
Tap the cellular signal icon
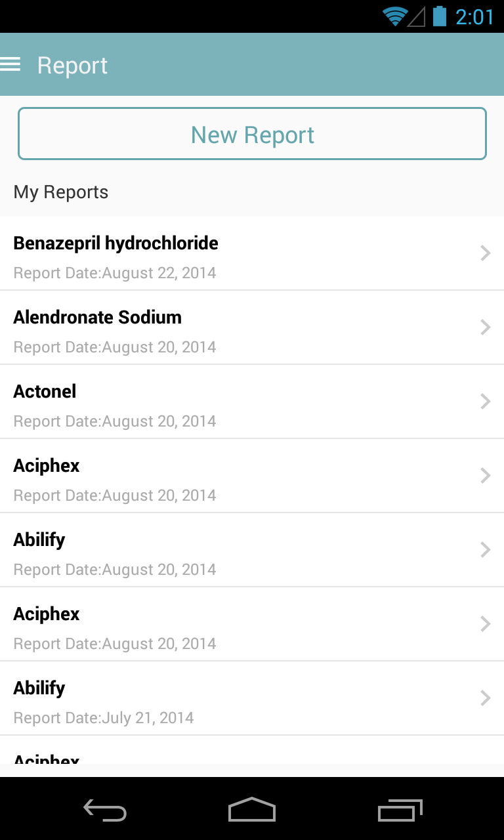(x=417, y=16)
